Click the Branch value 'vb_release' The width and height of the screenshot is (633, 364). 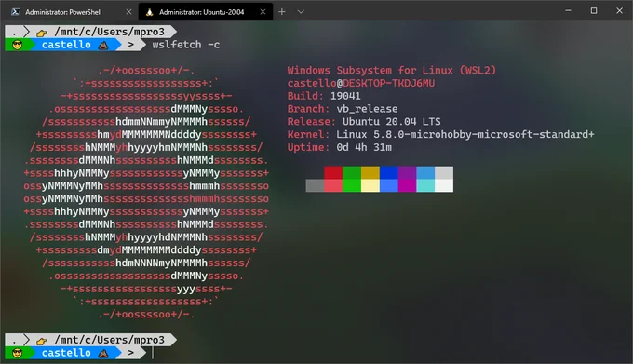[367, 109]
